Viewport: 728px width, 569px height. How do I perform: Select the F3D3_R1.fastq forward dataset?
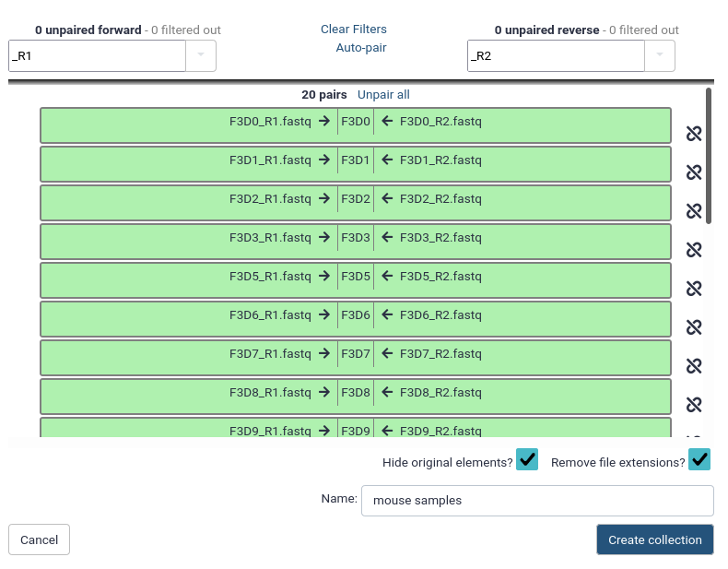coord(270,238)
